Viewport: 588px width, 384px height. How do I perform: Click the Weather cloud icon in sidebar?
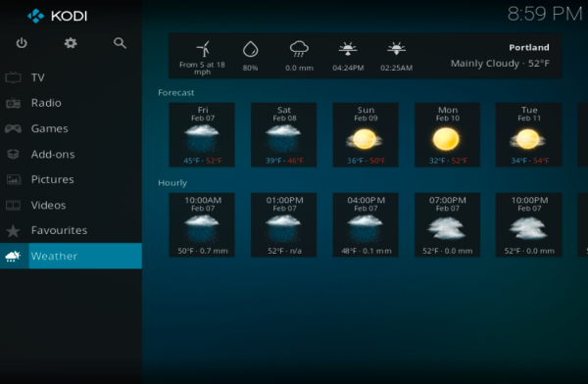[13, 256]
